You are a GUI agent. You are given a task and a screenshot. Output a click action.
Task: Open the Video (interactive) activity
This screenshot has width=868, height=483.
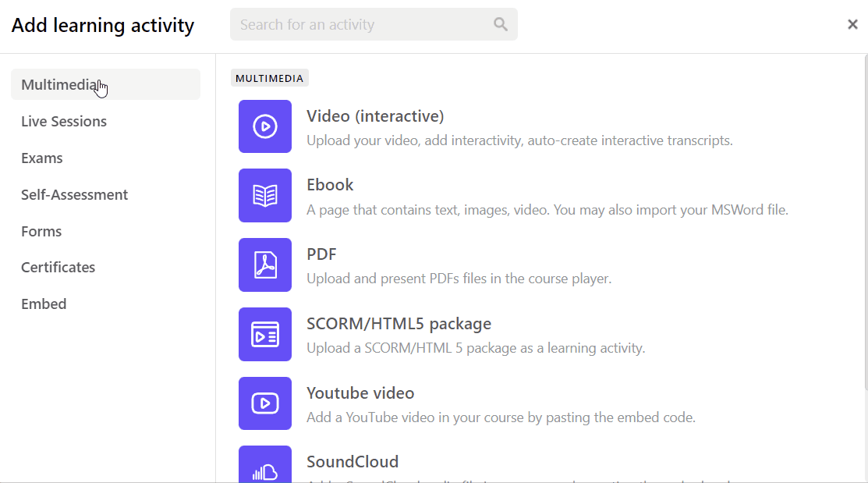tap(375, 115)
